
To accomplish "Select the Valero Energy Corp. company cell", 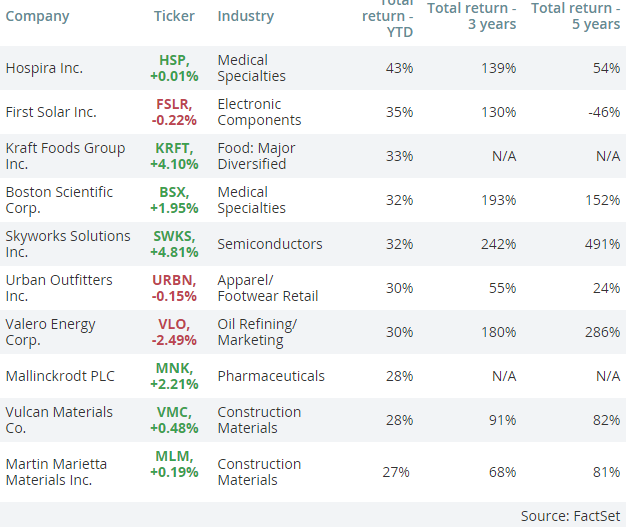I will point(50,332).
